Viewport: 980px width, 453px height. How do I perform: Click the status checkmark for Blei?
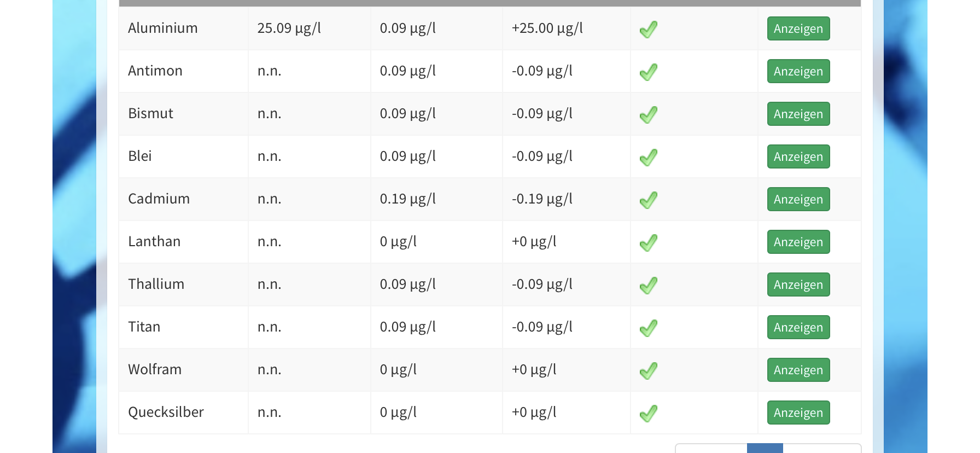(x=649, y=157)
